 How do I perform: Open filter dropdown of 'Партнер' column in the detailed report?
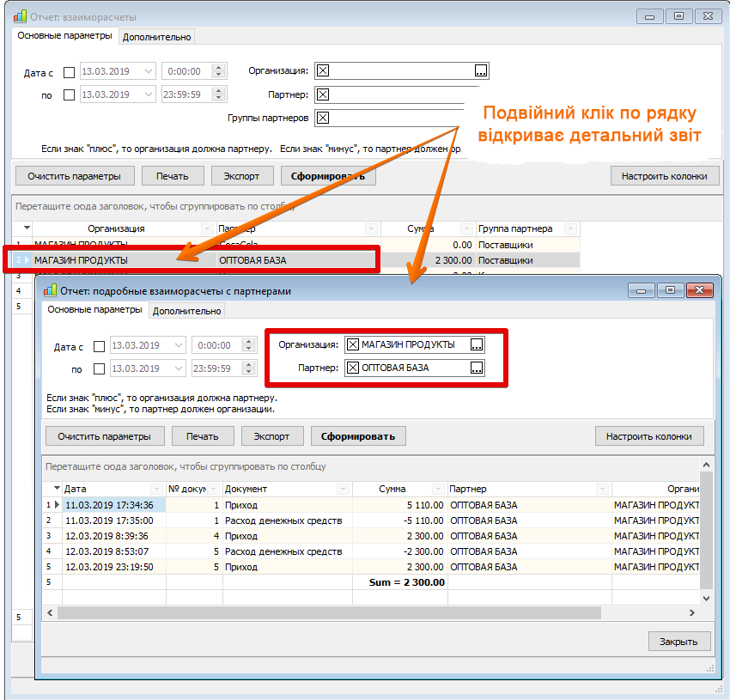[602, 489]
